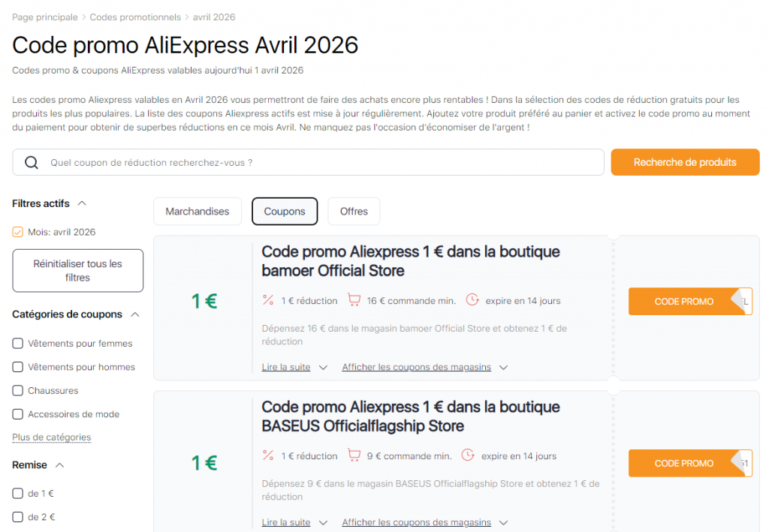Click the checkmark icon beside Mois: avril 2026
769x532 pixels.
pos(18,232)
